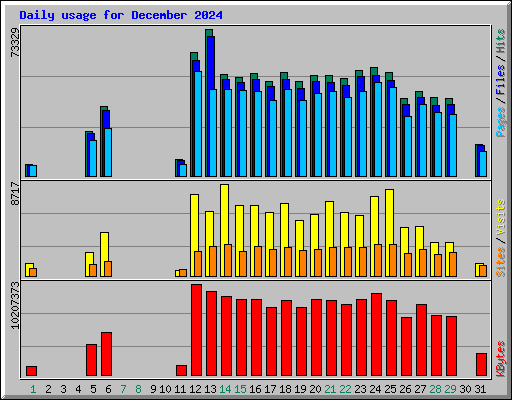Screen dimensions: 512x400
Task: Click the 73329 axis value
Action: point(15,42)
